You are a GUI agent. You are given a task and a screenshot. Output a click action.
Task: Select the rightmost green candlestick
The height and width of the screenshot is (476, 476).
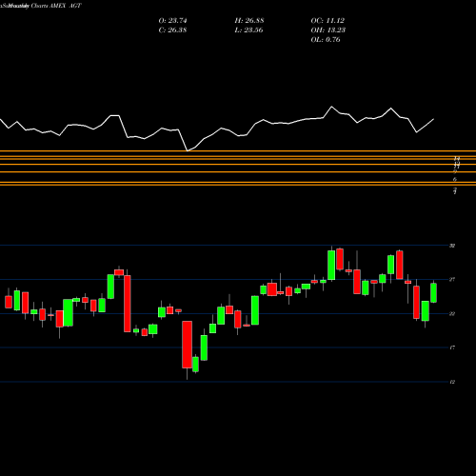pos(433,292)
